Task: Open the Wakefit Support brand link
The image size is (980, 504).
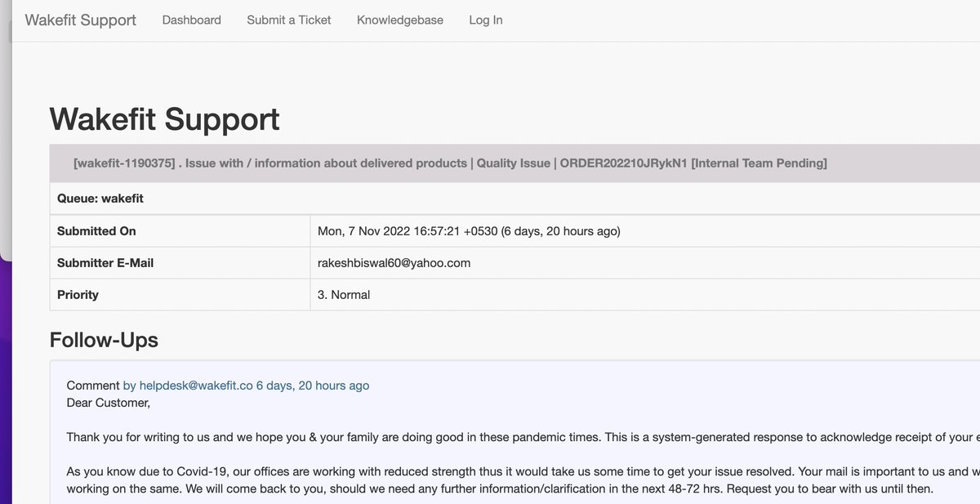Action: click(81, 20)
